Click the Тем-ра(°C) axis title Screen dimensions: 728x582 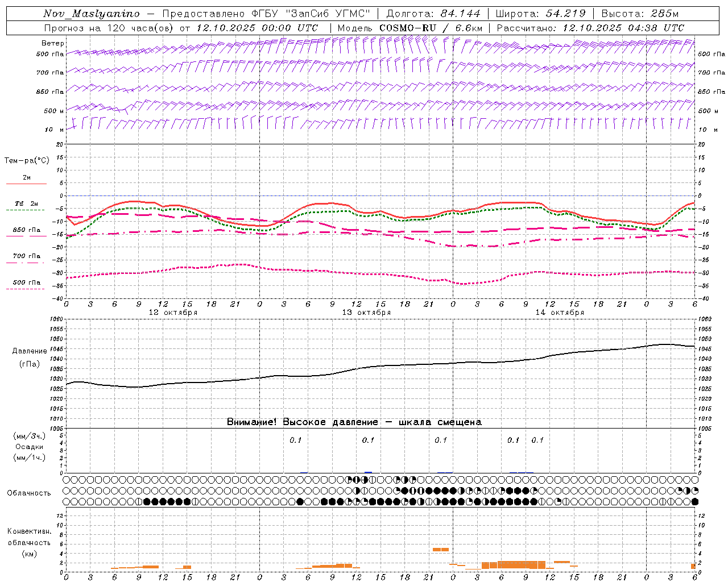27,160
